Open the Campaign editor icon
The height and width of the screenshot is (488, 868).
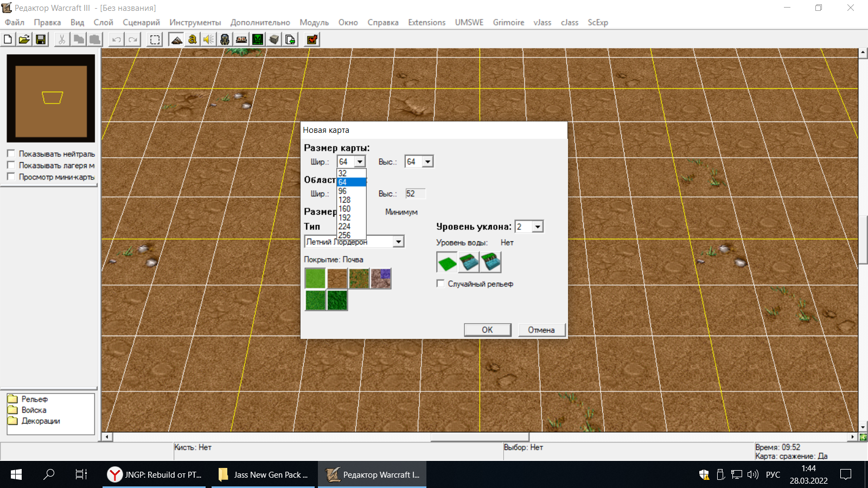tap(241, 40)
